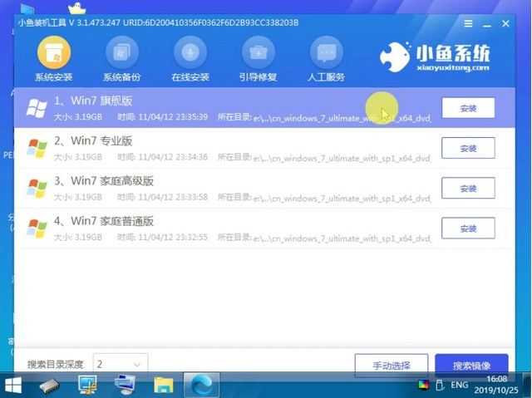Select row title 4、Win7 家庭普通版
Image resolution: width=532 pixels, height=398 pixels.
104,221
